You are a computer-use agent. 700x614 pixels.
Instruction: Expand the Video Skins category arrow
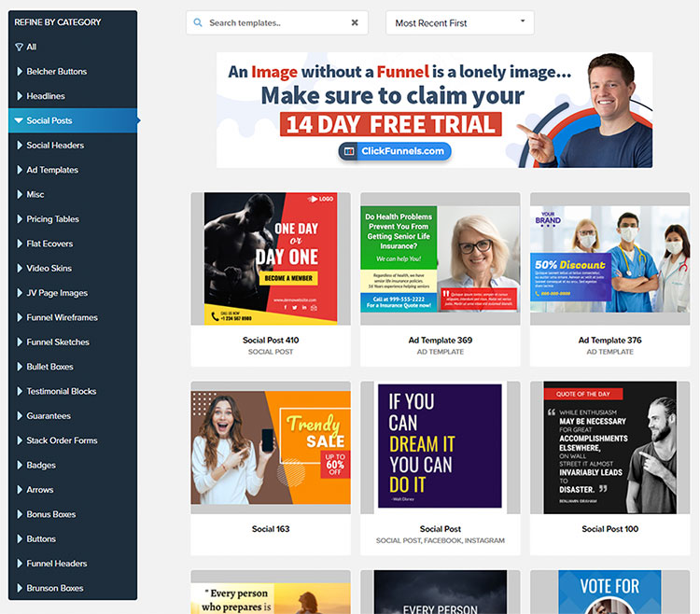point(20,268)
